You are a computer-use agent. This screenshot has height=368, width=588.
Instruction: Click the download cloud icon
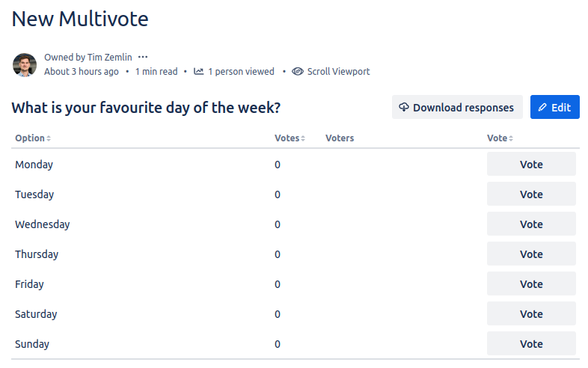(404, 107)
